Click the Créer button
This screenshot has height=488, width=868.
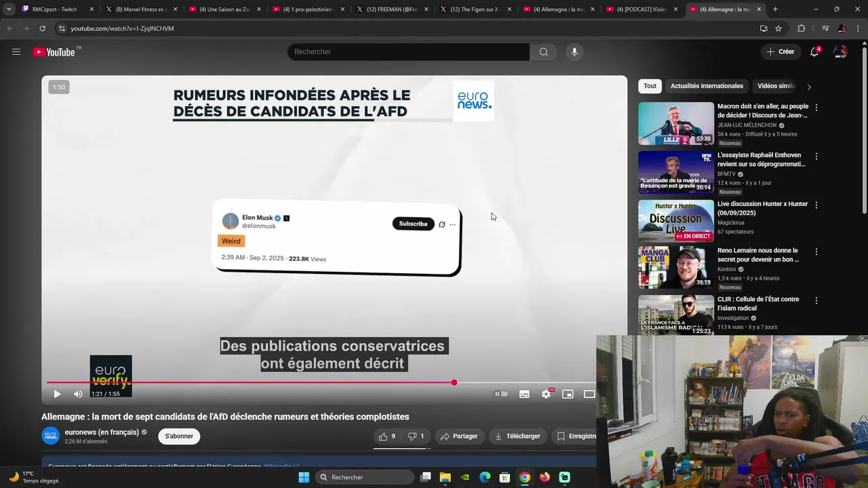780,52
